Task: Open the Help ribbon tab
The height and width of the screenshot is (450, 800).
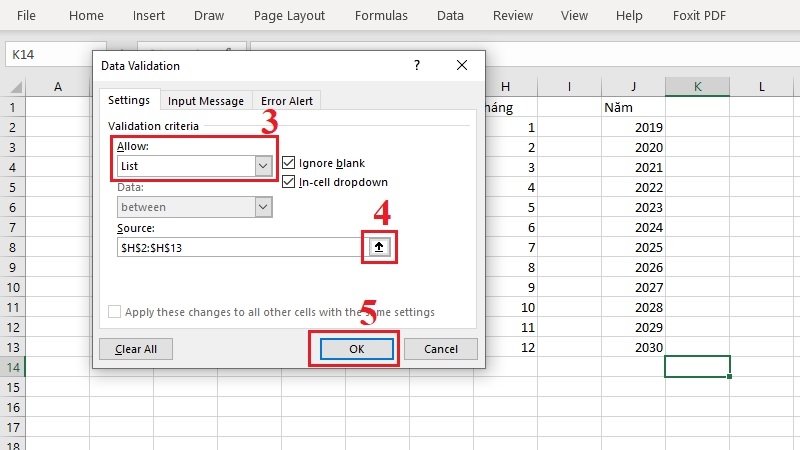Action: point(629,16)
